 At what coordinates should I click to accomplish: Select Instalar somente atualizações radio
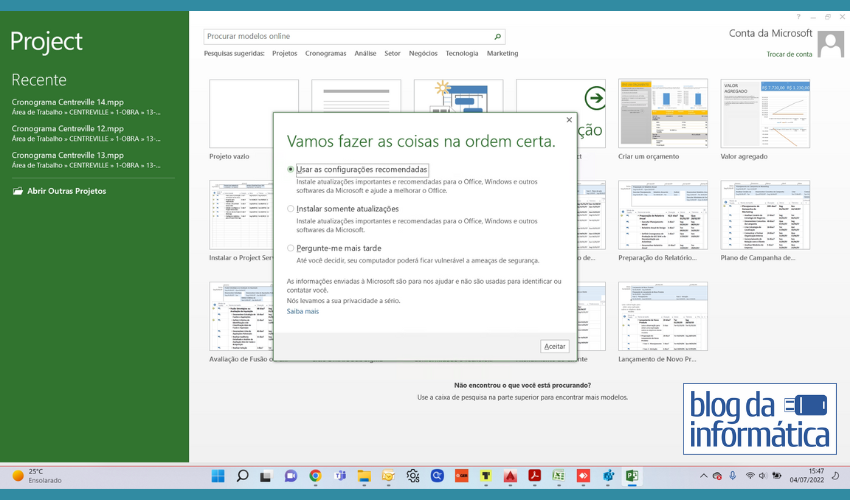click(291, 209)
